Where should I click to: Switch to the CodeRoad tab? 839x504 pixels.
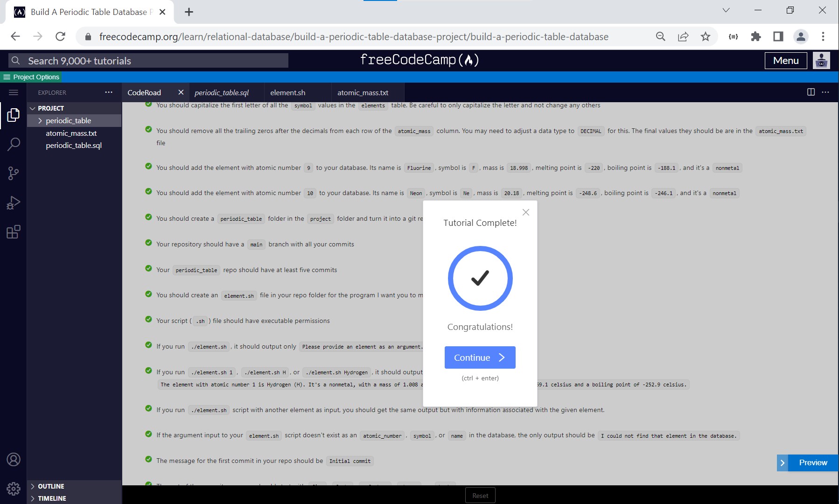click(x=144, y=92)
